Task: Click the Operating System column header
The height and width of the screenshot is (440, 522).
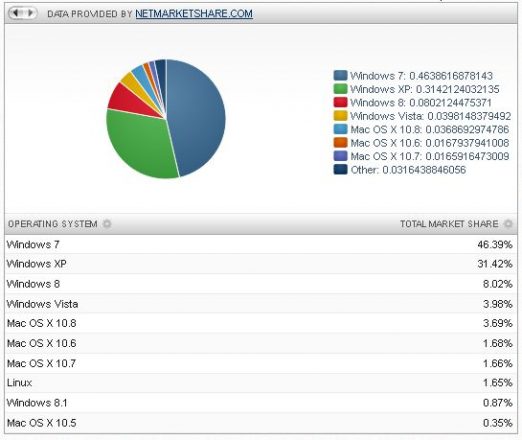Action: tap(53, 224)
